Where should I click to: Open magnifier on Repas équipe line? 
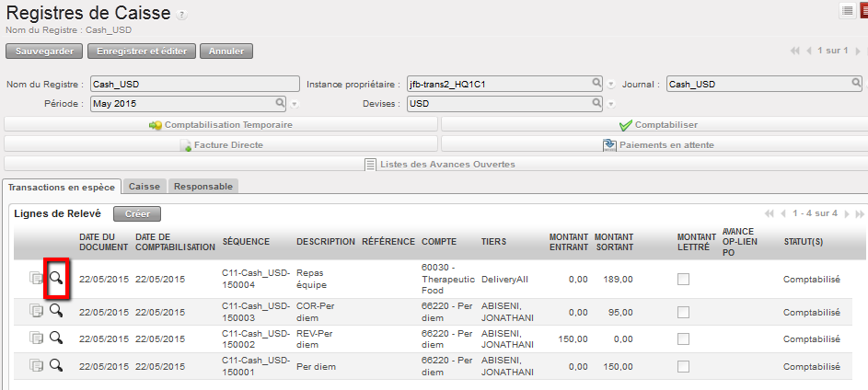[56, 279]
